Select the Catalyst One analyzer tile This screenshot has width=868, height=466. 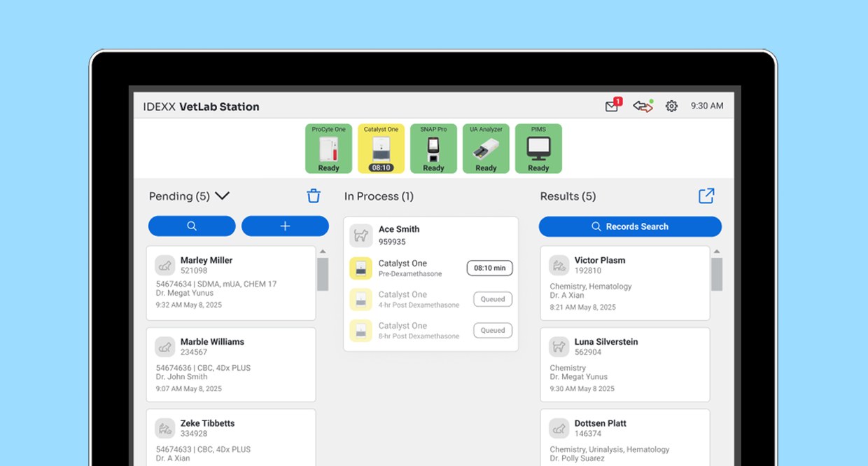(381, 149)
